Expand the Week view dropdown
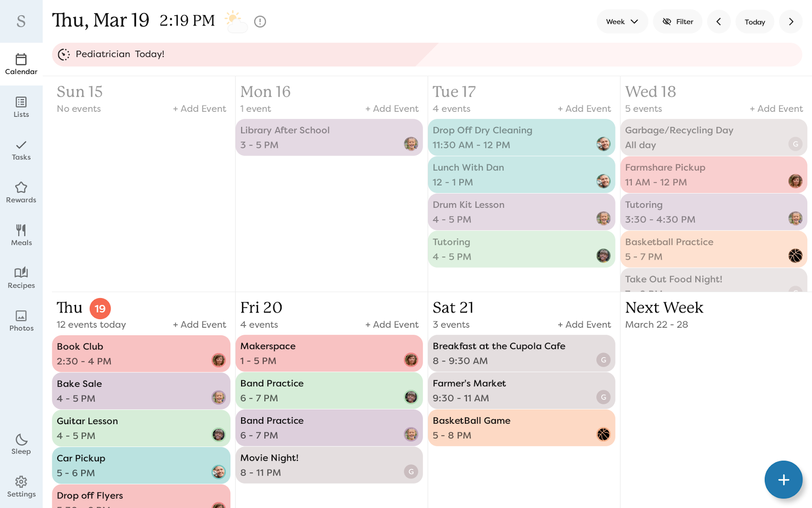 click(x=622, y=21)
